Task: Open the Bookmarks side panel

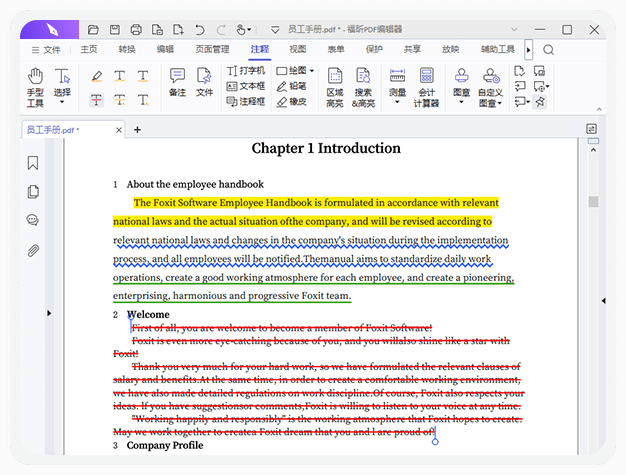Action: [x=33, y=163]
